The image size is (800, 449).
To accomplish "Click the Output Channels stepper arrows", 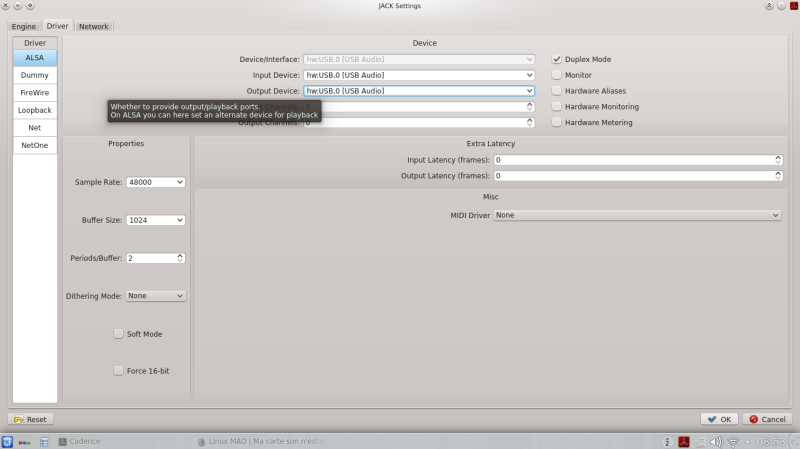I will point(530,122).
